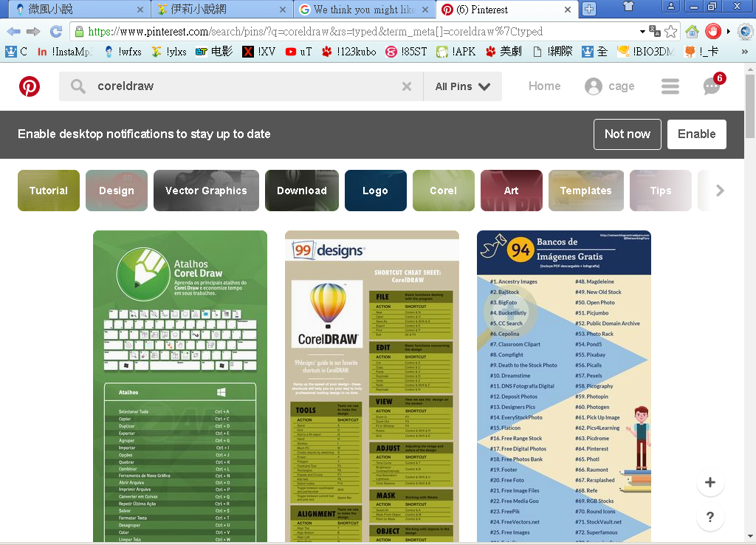
Task: Select the Templates filter chip
Action: coord(585,191)
